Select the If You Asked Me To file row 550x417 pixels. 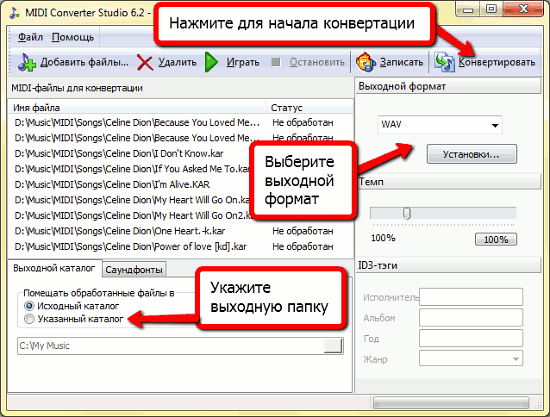[181, 169]
